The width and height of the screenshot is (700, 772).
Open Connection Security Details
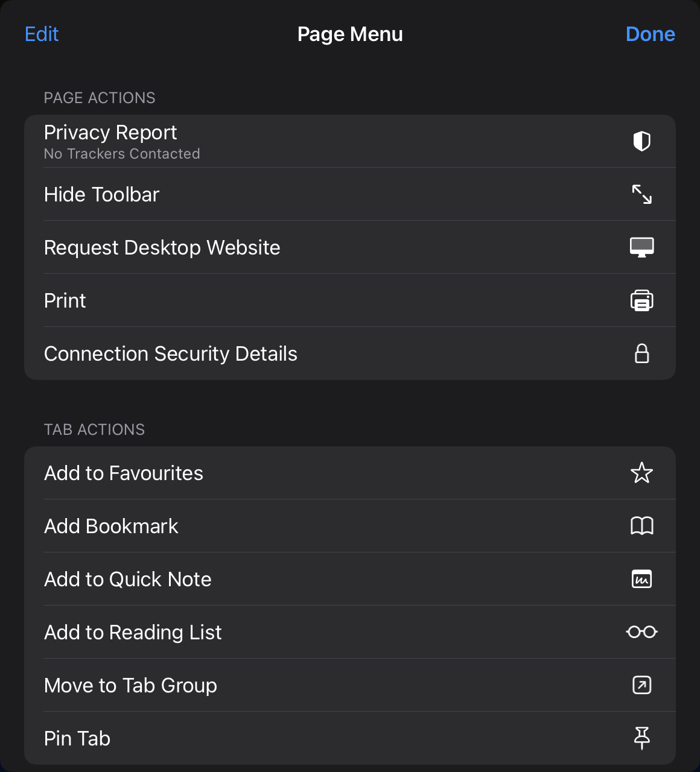click(171, 354)
